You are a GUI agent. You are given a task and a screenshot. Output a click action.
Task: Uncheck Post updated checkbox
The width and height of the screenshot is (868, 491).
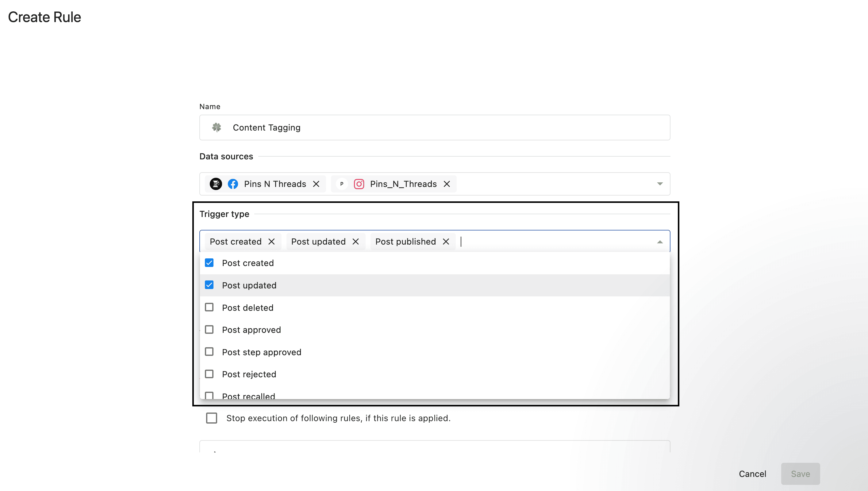click(209, 285)
